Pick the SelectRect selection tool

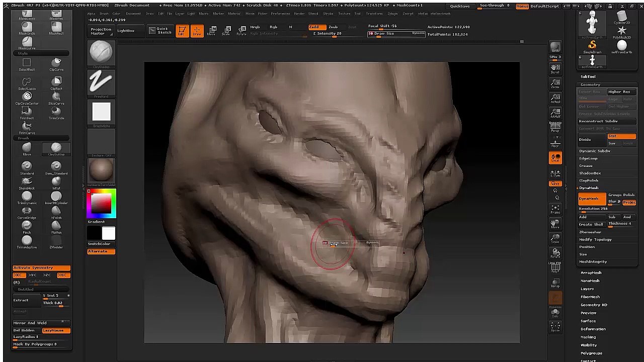pyautogui.click(x=27, y=64)
